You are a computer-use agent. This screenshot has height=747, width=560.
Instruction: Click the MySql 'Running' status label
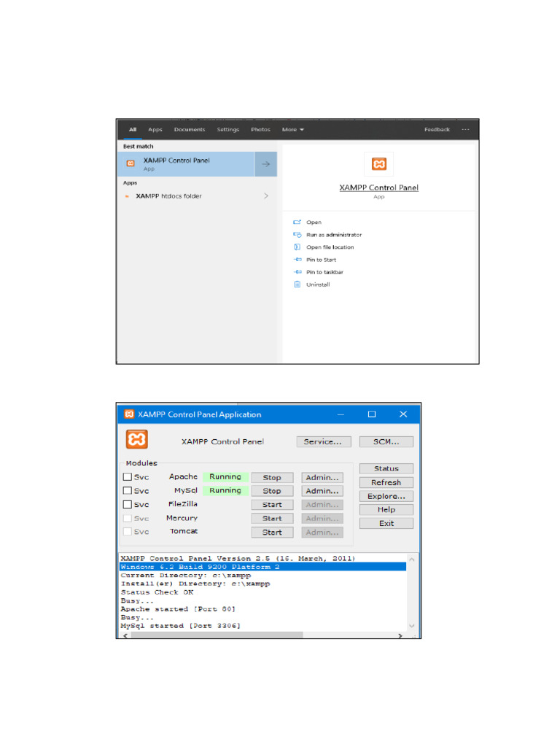point(225,490)
